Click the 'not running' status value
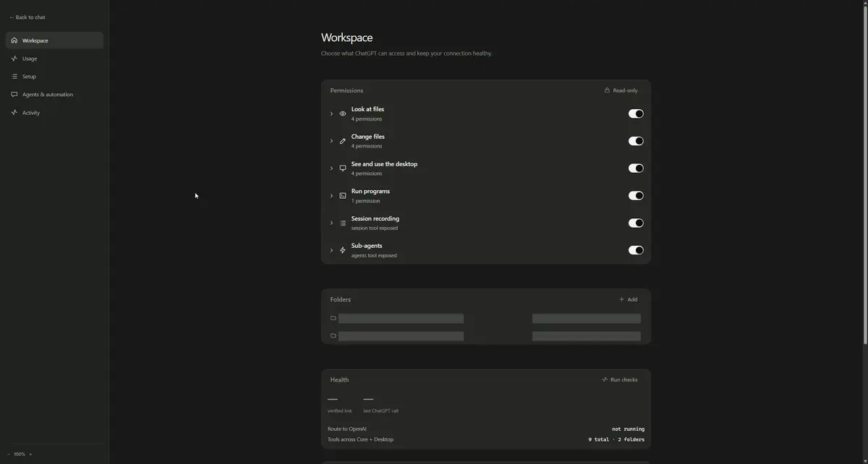The width and height of the screenshot is (868, 464). point(628,429)
